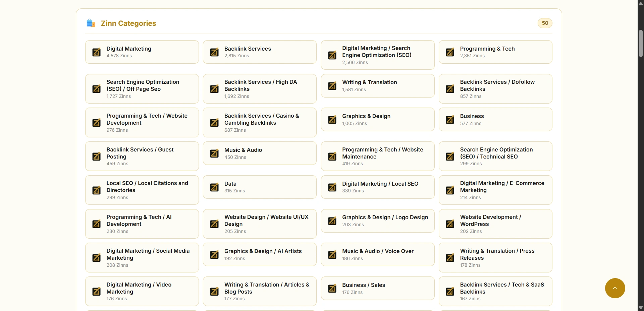Click the round scroll-to-top arrow button
The width and height of the screenshot is (644, 311).
615,288
